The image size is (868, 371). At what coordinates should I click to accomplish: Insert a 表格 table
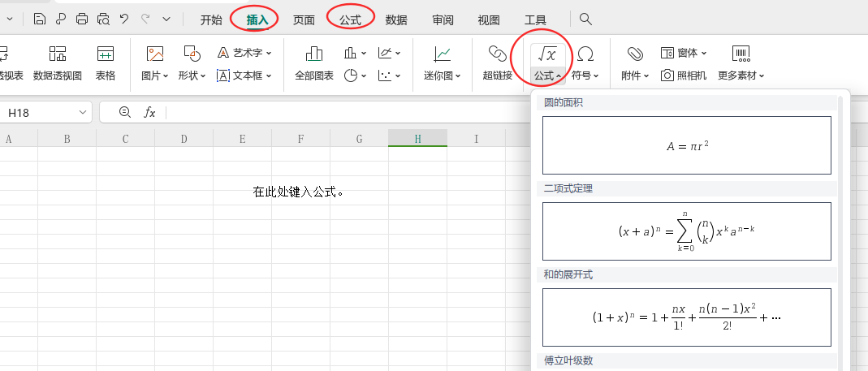[x=106, y=63]
